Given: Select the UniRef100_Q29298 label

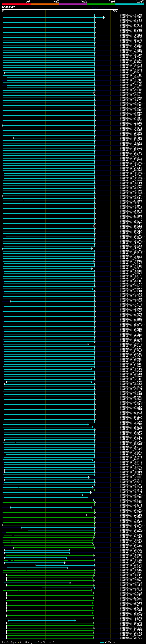Looking at the screenshot, I should click(x=131, y=515).
